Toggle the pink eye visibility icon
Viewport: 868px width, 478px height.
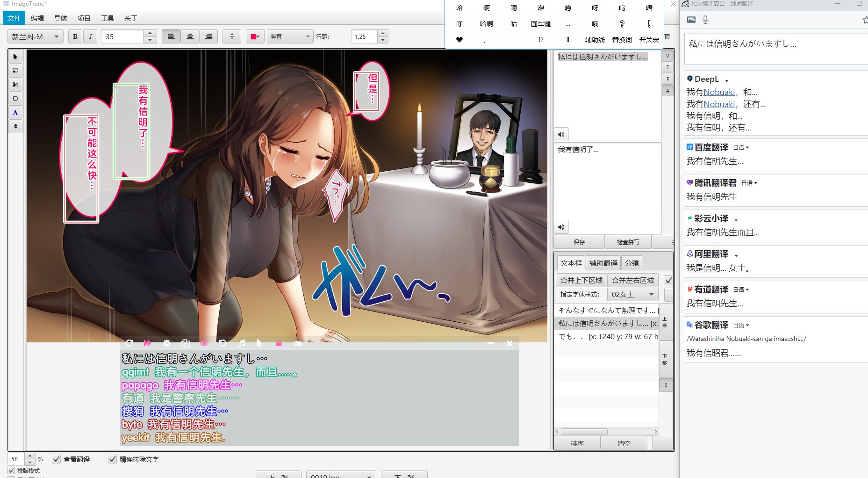[204, 343]
